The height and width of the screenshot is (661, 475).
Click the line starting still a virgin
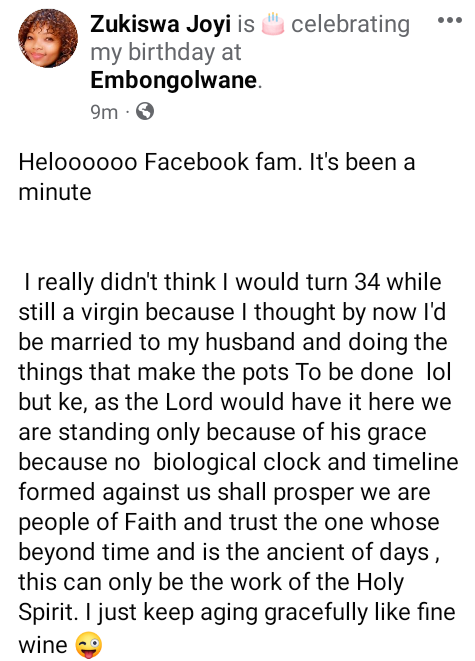(232, 312)
